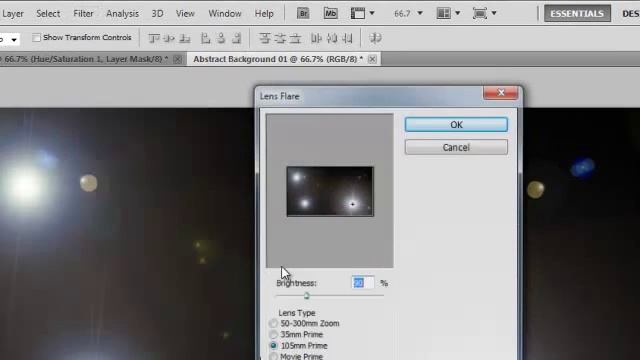
Task: Confirm Lens Flare with OK
Action: (456, 125)
